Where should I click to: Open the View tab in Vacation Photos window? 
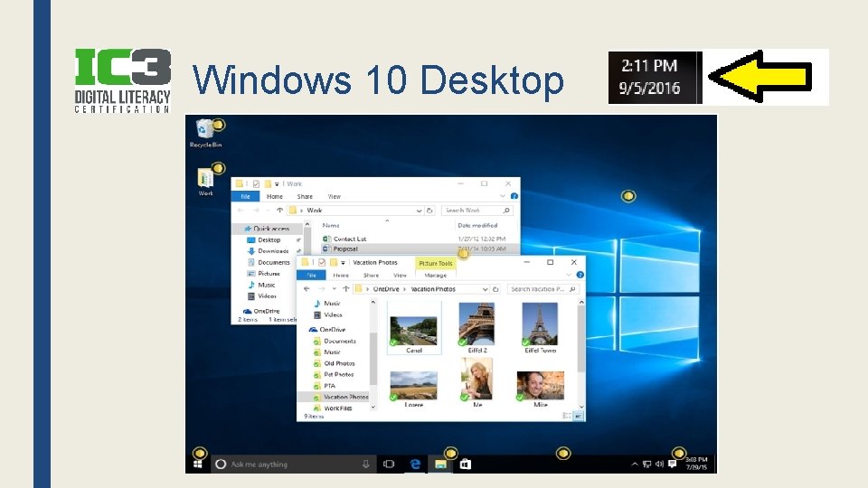tap(400, 275)
